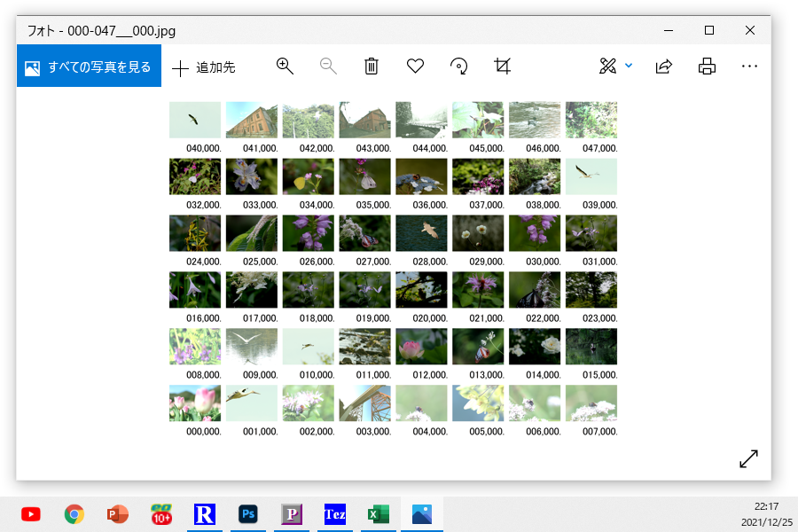Click the zoom out magnifier icon

328,66
